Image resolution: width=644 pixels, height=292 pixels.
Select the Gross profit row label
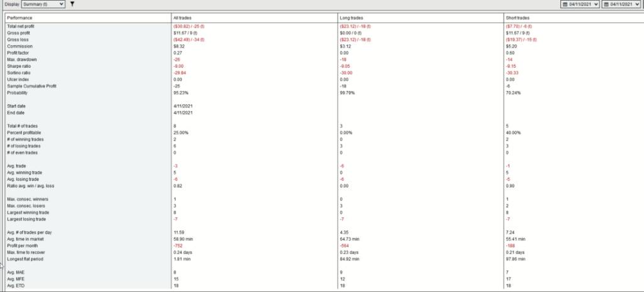(x=18, y=33)
